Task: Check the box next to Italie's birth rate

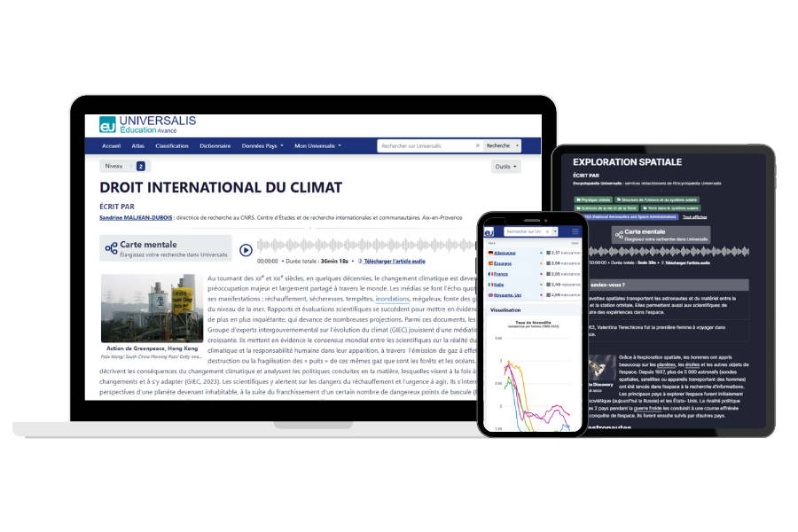Action: tap(548, 285)
